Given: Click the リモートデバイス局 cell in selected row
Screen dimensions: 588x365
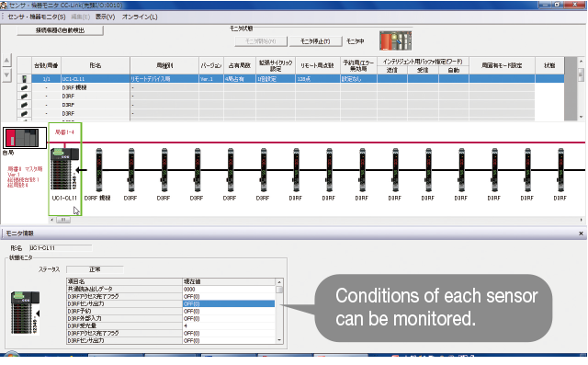Looking at the screenshot, I should [164, 79].
